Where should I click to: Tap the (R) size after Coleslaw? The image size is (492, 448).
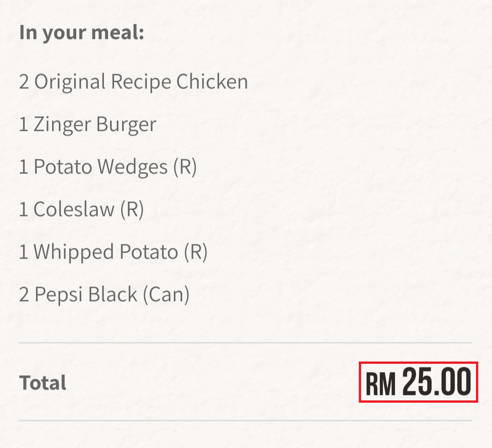[132, 210]
